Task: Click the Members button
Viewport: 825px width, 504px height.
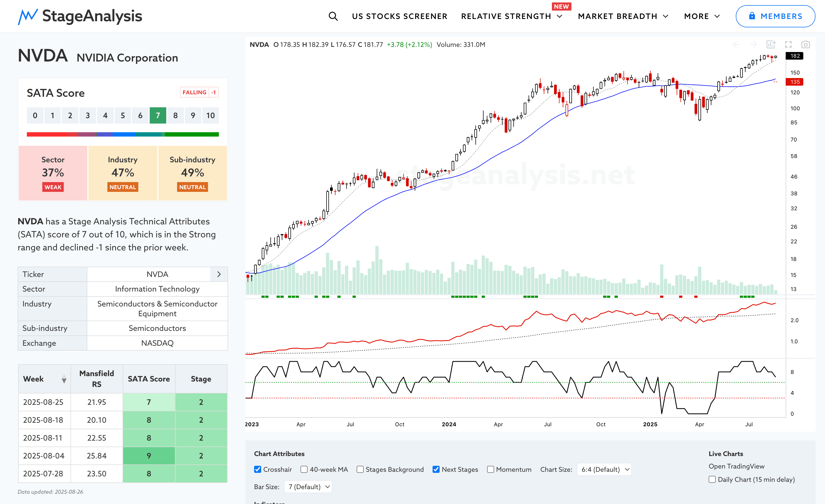Action: (x=775, y=16)
